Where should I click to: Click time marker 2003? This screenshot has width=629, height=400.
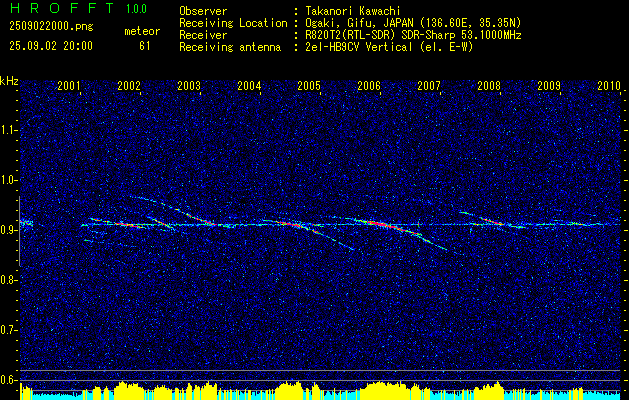point(189,85)
